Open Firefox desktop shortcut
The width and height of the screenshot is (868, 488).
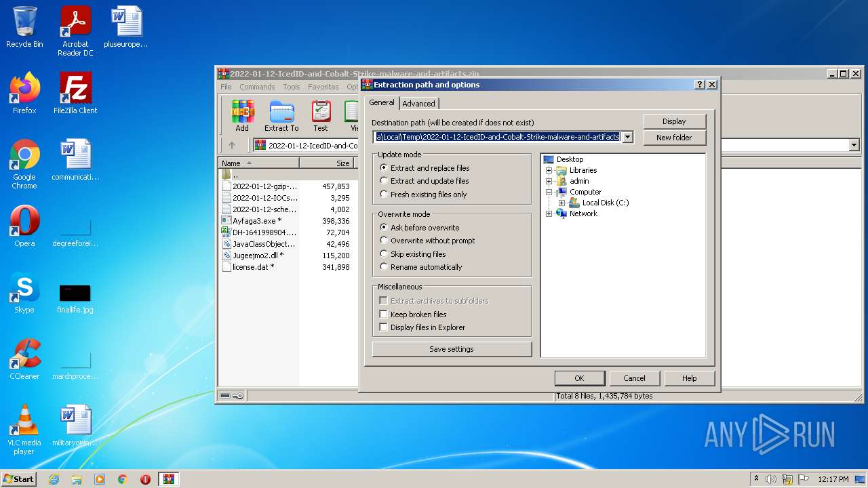(24, 94)
